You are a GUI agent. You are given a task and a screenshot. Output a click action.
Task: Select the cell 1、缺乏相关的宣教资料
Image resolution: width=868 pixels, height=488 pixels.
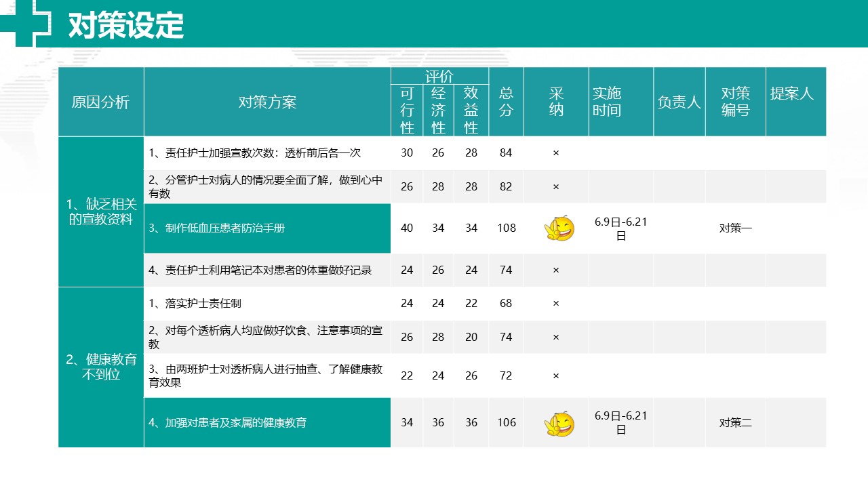pos(101,212)
